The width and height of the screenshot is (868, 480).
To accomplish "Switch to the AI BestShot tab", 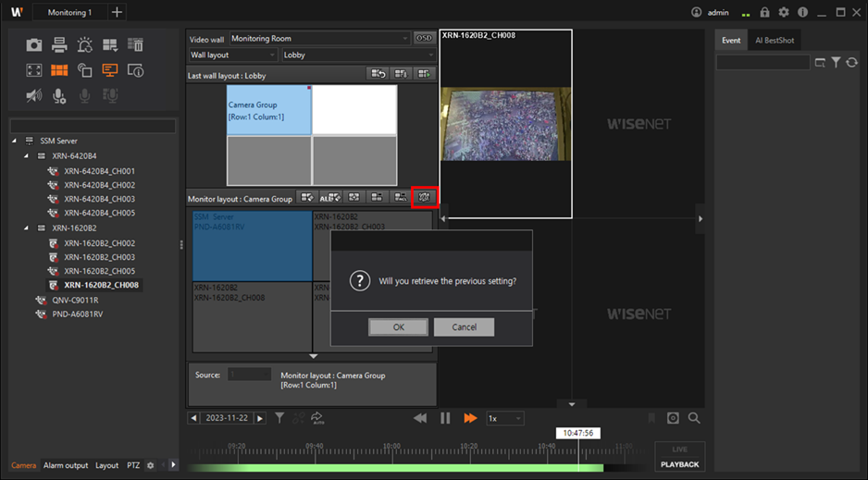I will coord(773,41).
